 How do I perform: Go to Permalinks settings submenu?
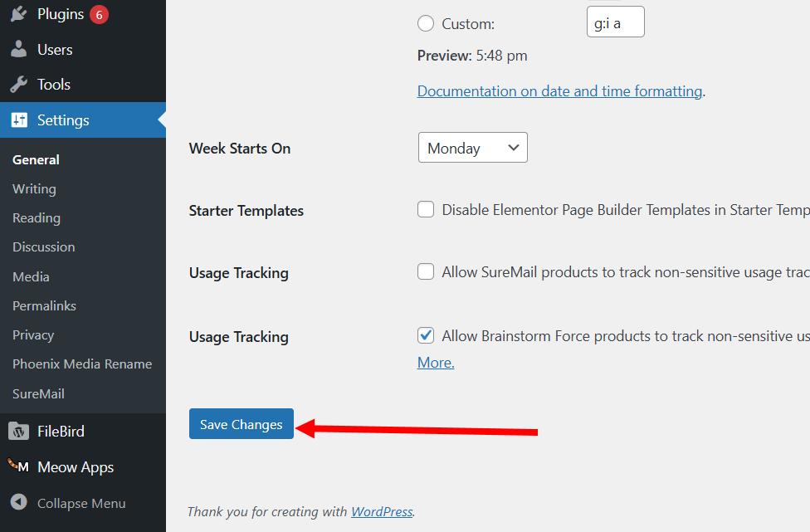pos(44,305)
